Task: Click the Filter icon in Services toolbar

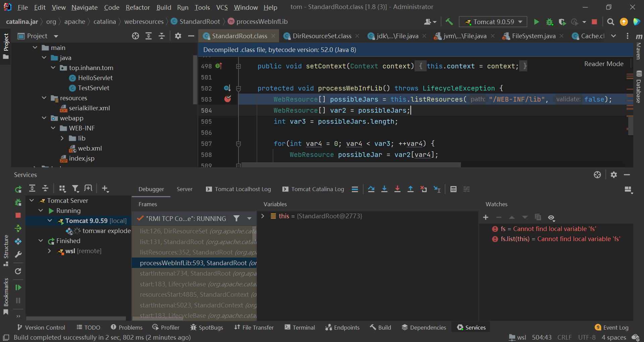Action: [x=75, y=189]
